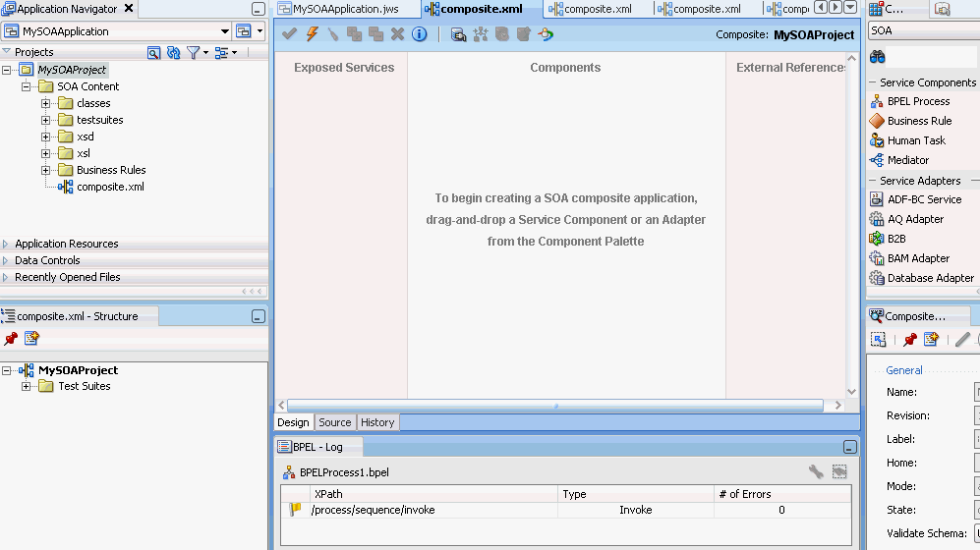This screenshot has height=550, width=980.
Task: Collapse the Projects section triangle
Action: pyautogui.click(x=7, y=52)
